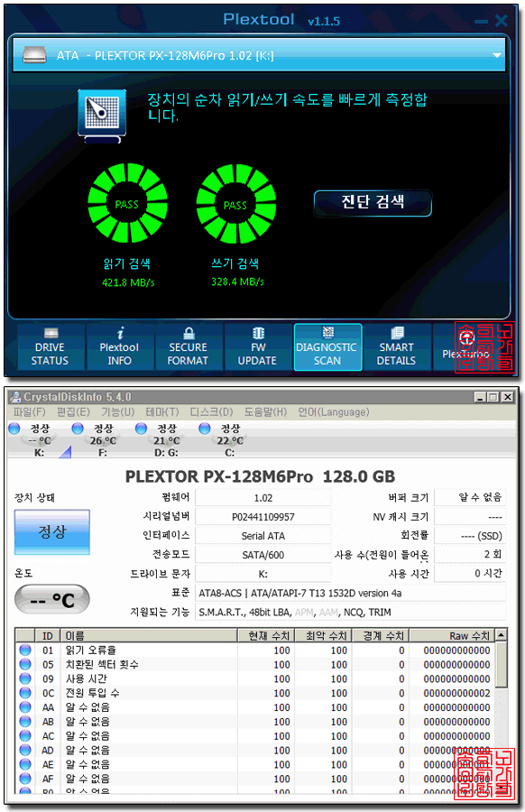Select the 치환된 섹터 횟수 attribute row
Viewport: 525px width, 812px height.
pyautogui.click(x=254, y=664)
